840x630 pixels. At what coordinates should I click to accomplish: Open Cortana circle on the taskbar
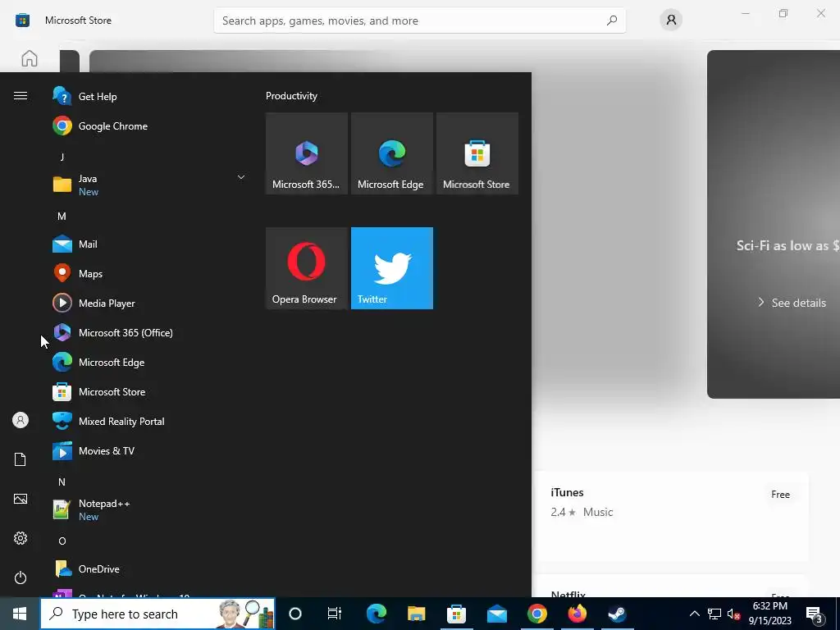click(x=295, y=614)
